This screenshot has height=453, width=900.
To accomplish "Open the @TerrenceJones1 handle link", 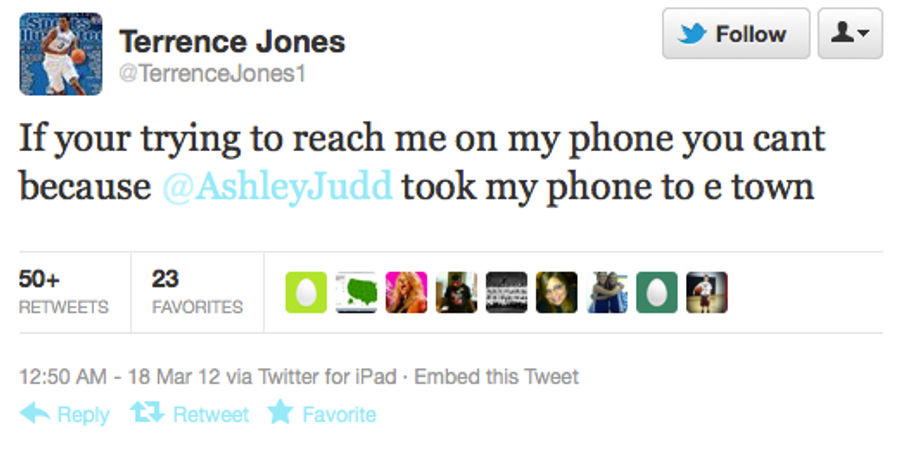I will click(x=212, y=73).
